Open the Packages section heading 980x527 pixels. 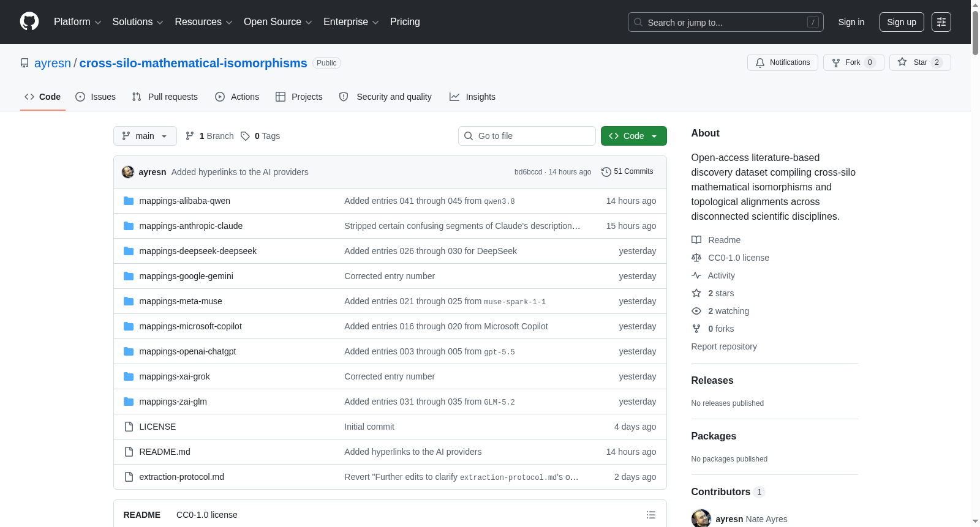pos(714,436)
